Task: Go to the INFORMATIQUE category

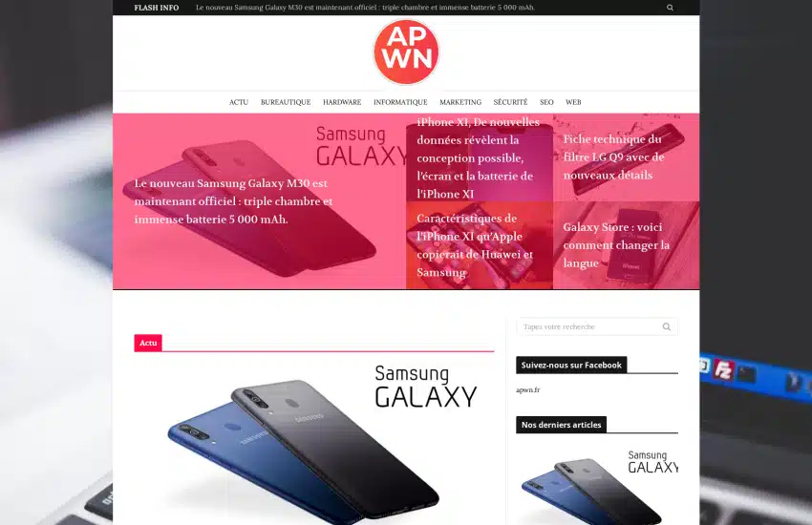Action: 400,102
